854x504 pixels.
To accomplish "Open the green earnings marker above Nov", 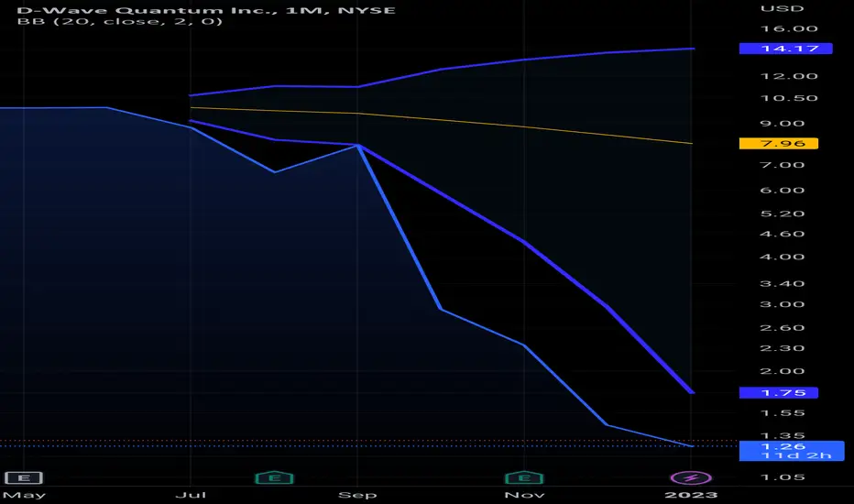I will [x=524, y=477].
